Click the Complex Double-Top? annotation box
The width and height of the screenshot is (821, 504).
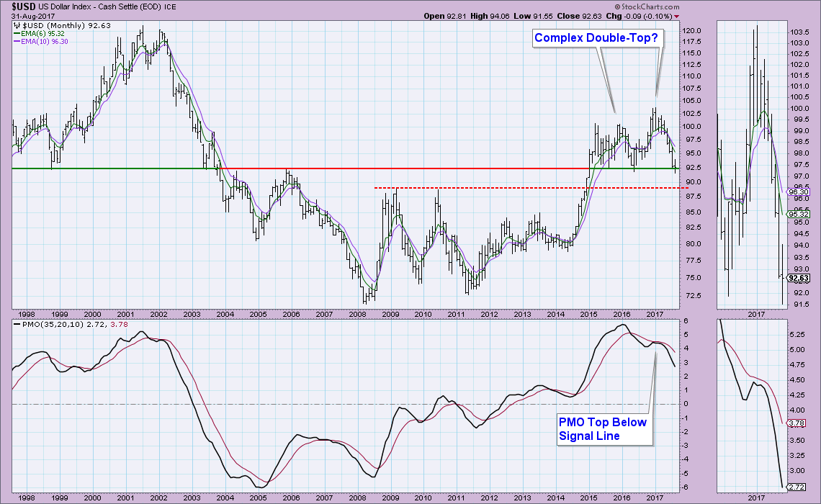pos(595,37)
